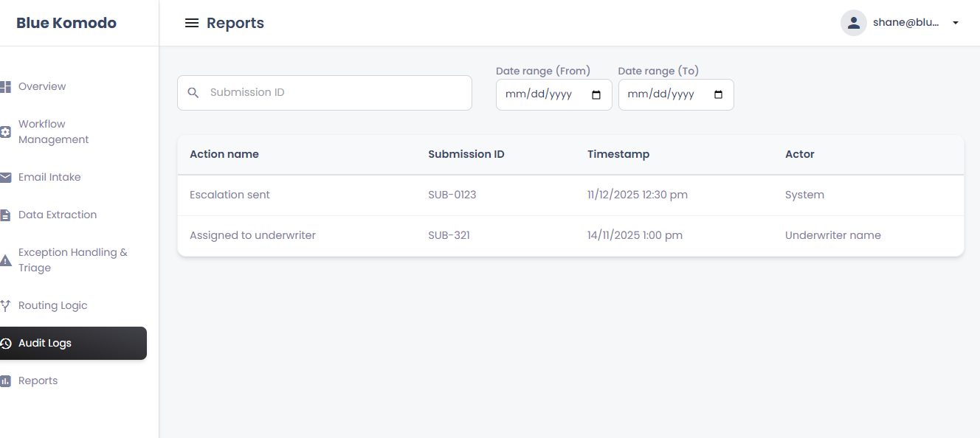Viewport: 980px width, 438px height.
Task: Click the user avatar icon
Action: click(x=853, y=23)
